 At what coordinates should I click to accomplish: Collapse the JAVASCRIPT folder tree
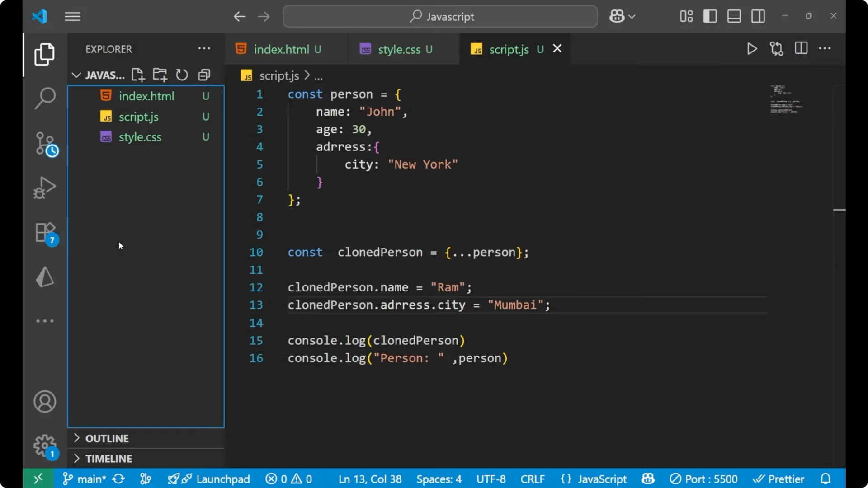click(75, 75)
